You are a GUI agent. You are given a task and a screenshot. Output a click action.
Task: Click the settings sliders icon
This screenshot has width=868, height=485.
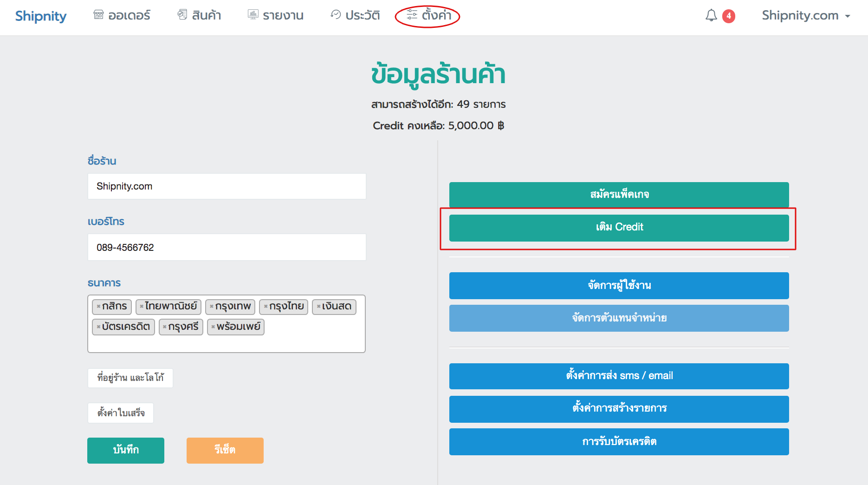pos(412,15)
